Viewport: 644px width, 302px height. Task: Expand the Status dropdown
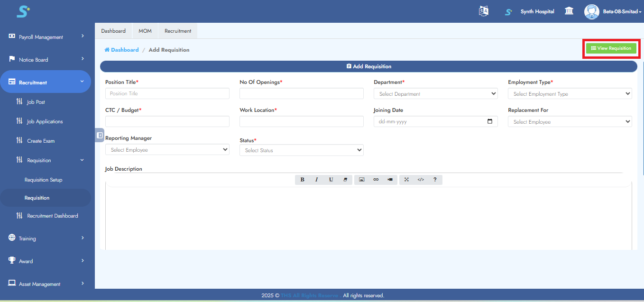tap(301, 150)
